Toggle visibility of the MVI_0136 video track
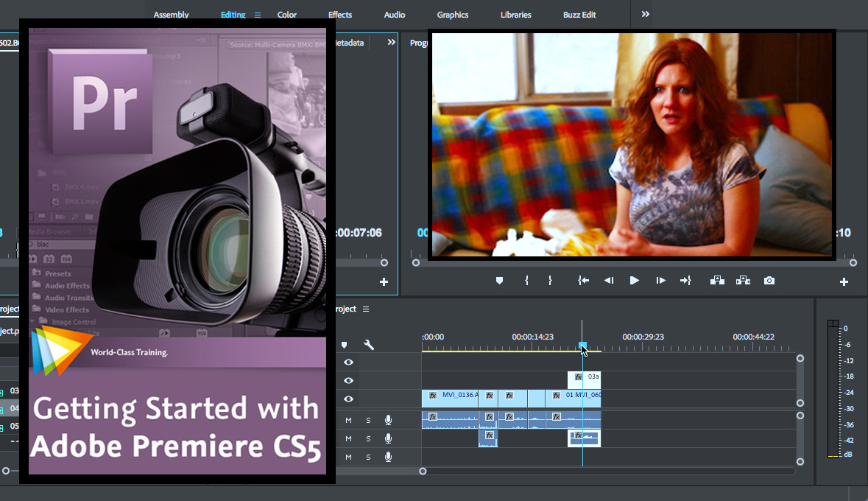The image size is (868, 501). click(348, 399)
